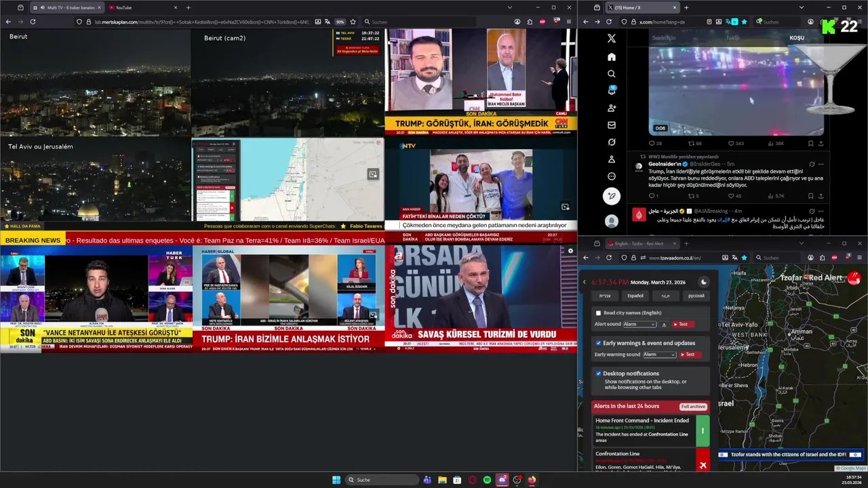Click bookmark star in Tzofar browser toolbar
This screenshot has width=868, height=488.
744,258
